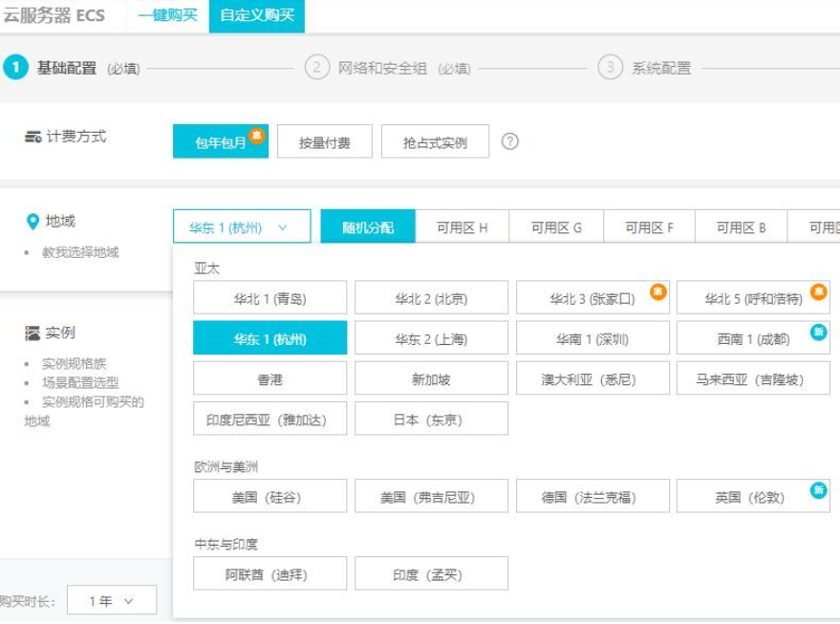Click the help question mark icon

(x=510, y=141)
